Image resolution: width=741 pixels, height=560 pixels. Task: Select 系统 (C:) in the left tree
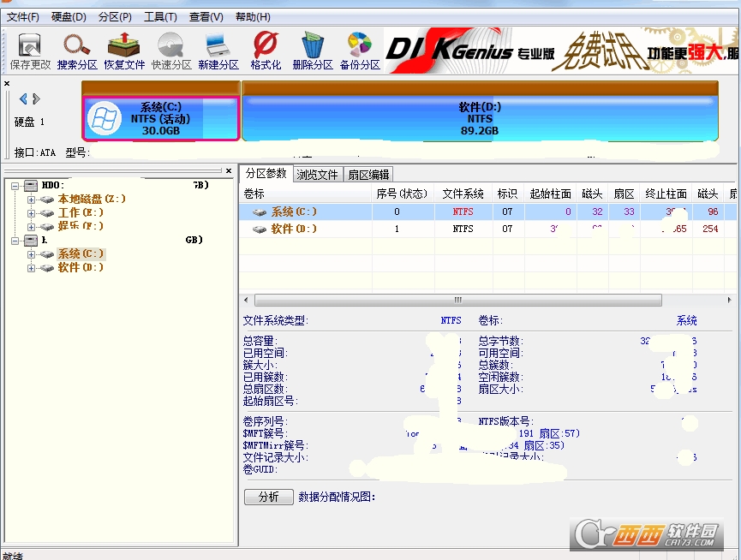tap(81, 254)
